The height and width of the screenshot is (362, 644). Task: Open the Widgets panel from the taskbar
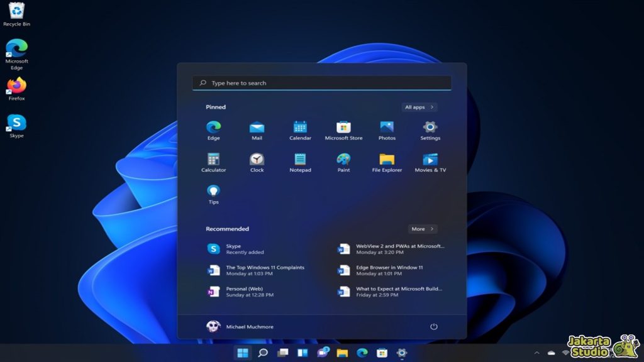pyautogui.click(x=303, y=353)
